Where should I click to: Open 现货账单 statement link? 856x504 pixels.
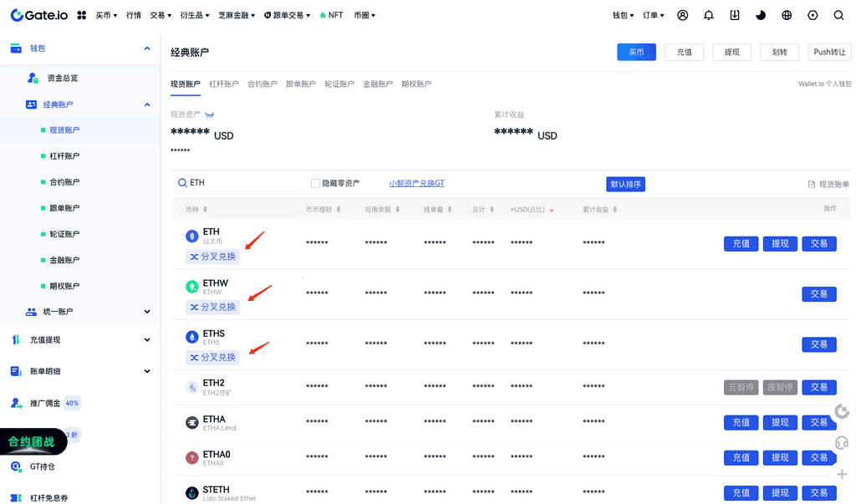(x=828, y=184)
